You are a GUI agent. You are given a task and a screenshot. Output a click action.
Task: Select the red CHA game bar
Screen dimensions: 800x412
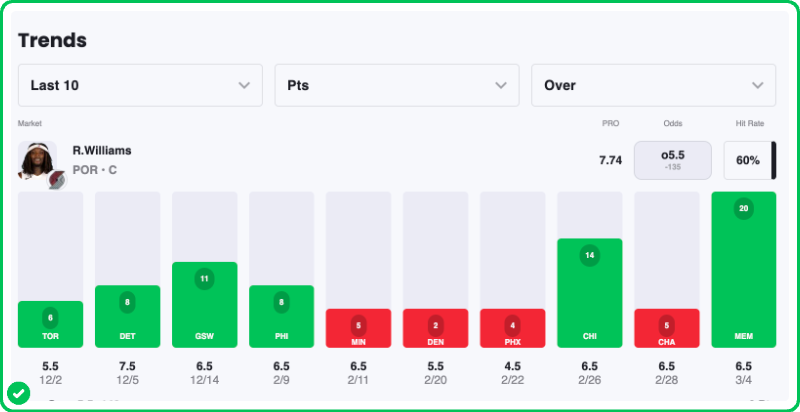pyautogui.click(x=666, y=328)
